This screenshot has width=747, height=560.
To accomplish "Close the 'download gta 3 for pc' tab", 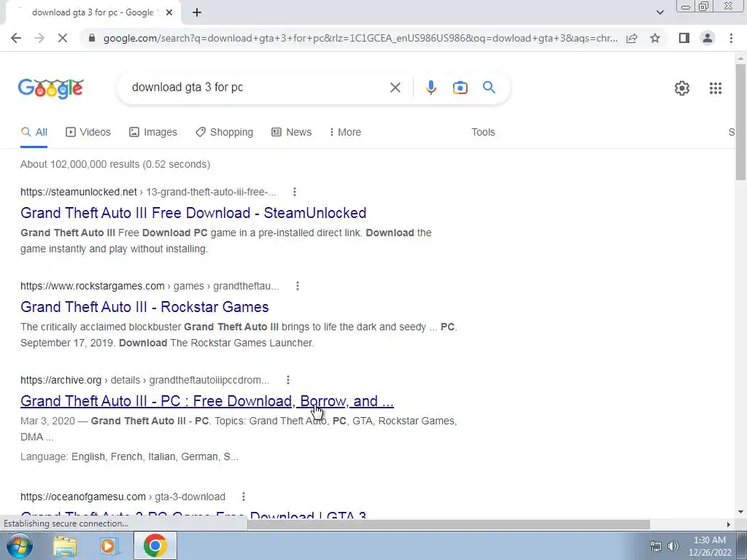I will 169,13.
